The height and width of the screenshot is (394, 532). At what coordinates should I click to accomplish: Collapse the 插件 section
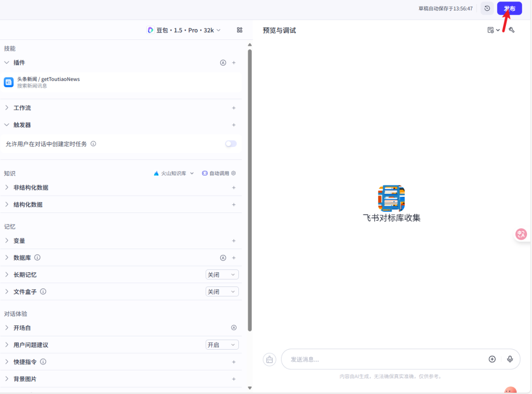[6, 63]
